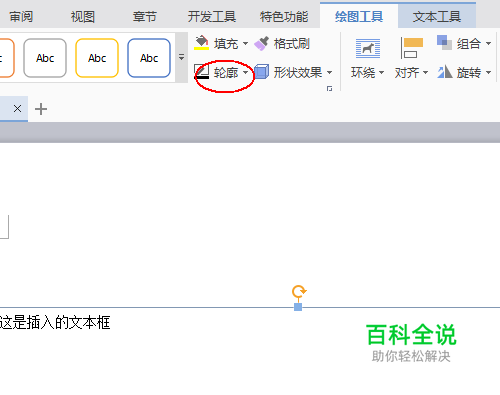The height and width of the screenshot is (395, 500).
Task: Click the outline pen icon
Action: click(201, 72)
